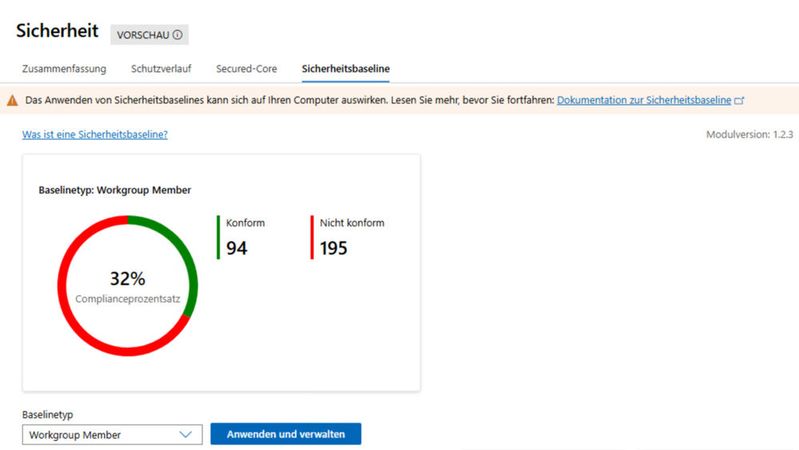Select the Sicherheitsbaseline tab
This screenshot has width=799, height=450.
[x=345, y=69]
